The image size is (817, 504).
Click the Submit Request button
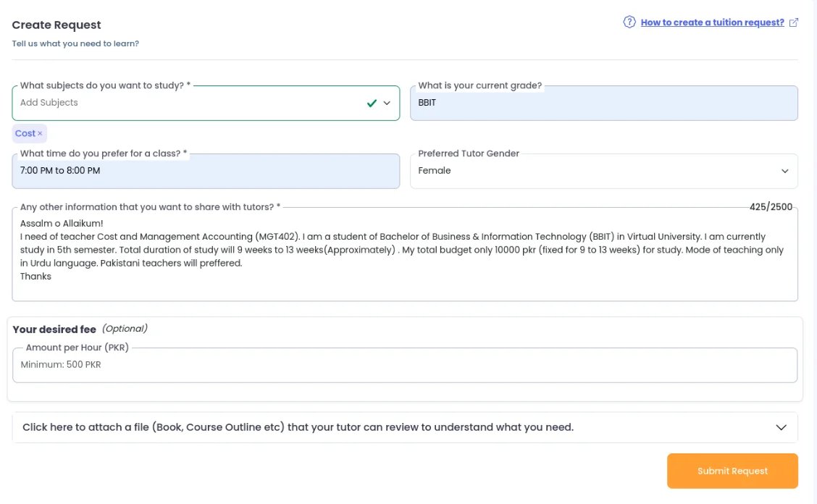(732, 471)
